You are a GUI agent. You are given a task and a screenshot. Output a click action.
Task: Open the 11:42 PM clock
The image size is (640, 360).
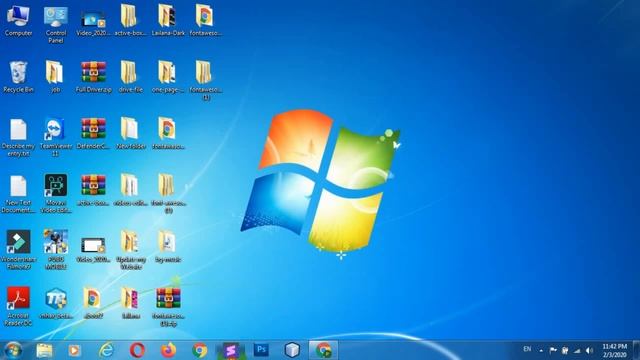click(x=615, y=350)
